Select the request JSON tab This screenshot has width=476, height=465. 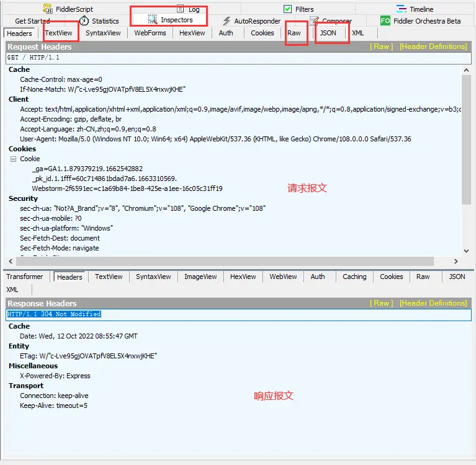coord(328,33)
